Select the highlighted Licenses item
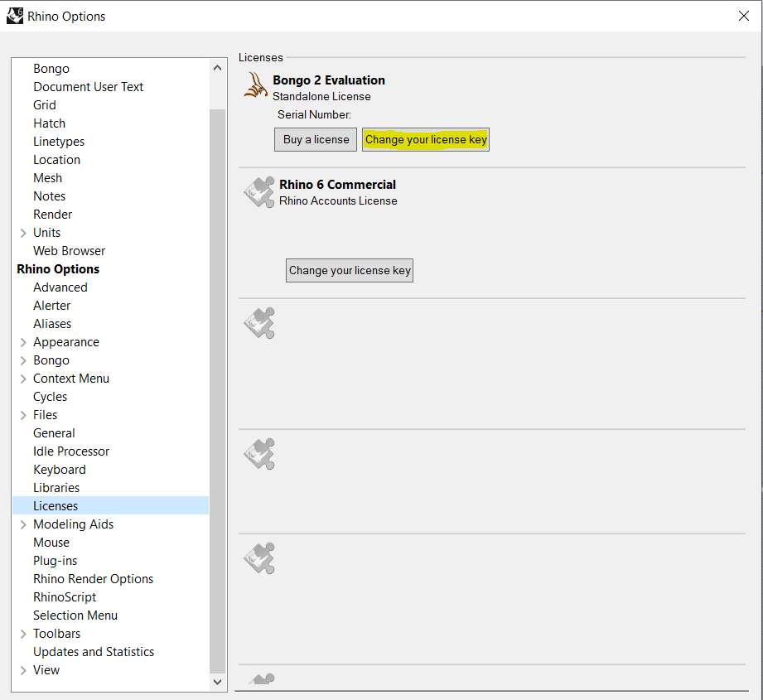This screenshot has width=763, height=700. 110,506
